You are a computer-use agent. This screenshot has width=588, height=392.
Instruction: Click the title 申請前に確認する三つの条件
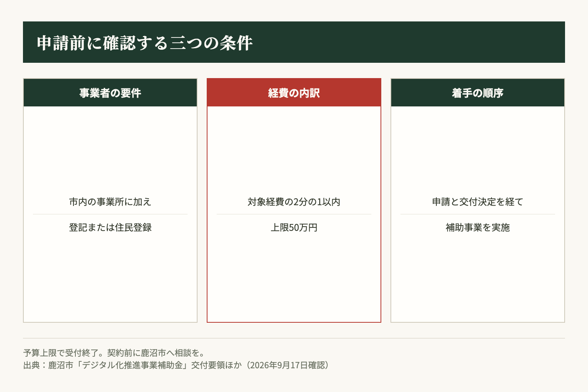click(x=145, y=42)
